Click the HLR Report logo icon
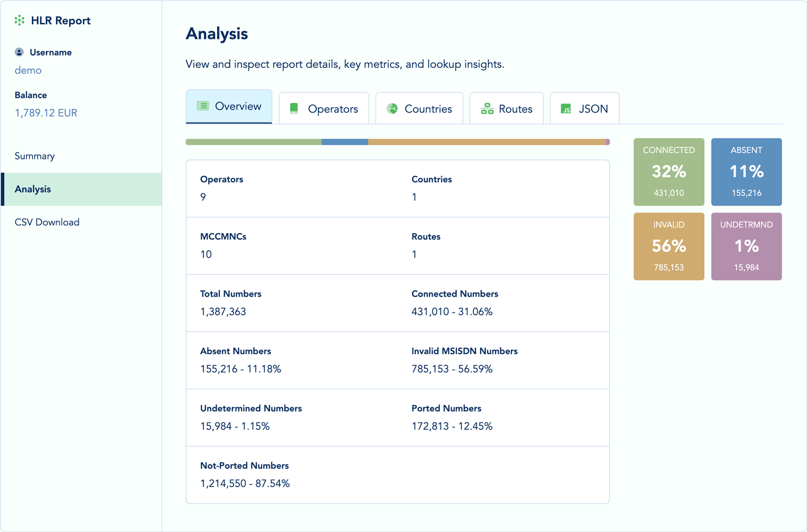807x532 pixels. point(20,21)
